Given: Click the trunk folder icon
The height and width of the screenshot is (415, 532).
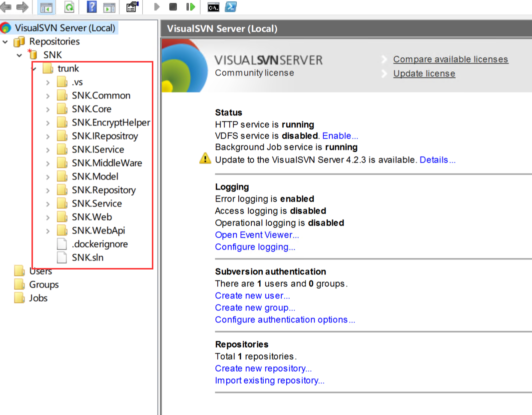Looking at the screenshot, I should click(x=48, y=68).
